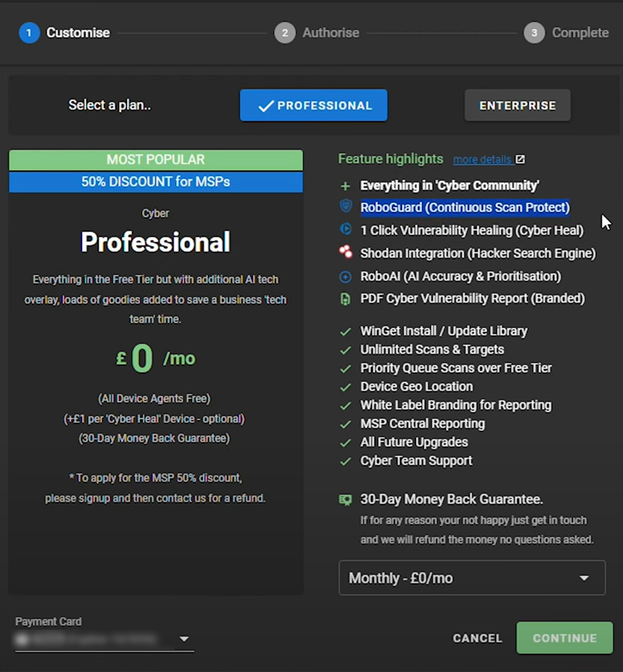Click the RoboGuard shield icon
The height and width of the screenshot is (672, 623).
[345, 207]
